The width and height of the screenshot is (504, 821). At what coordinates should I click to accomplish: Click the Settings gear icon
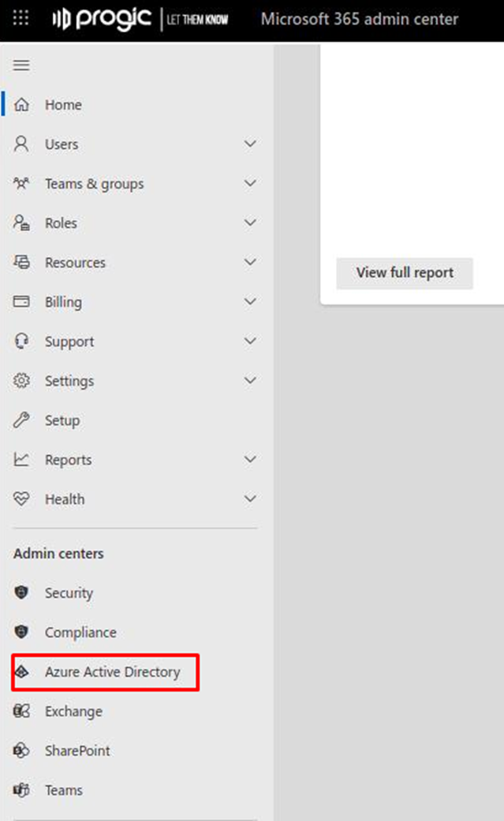(21, 381)
